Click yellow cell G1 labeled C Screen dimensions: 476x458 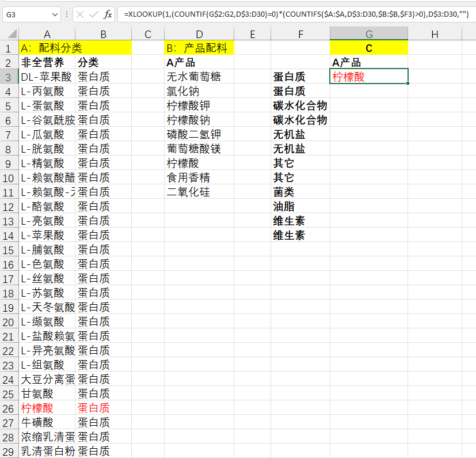tap(369, 48)
